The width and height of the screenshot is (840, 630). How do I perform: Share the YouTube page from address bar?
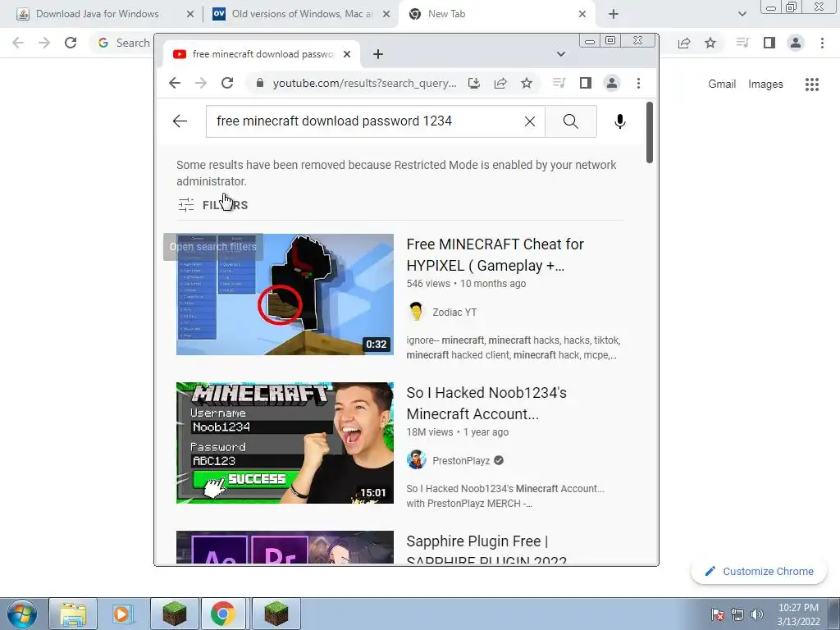pos(500,83)
